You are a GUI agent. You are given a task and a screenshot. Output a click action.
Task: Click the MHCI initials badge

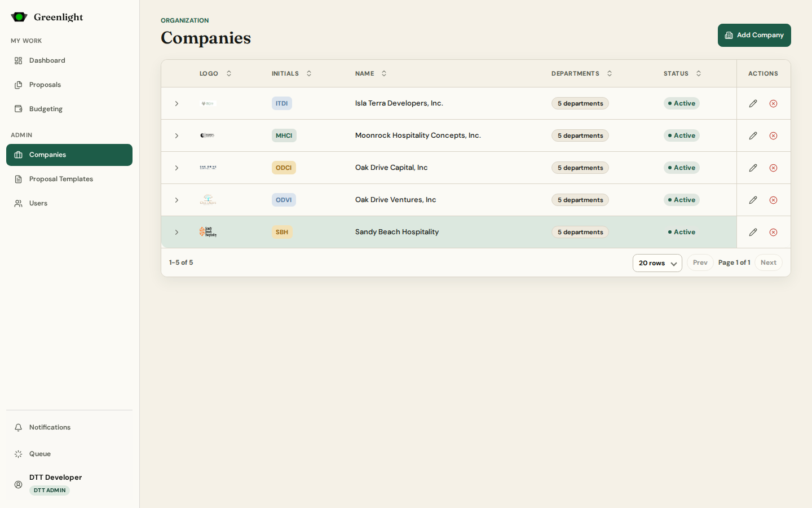284,135
